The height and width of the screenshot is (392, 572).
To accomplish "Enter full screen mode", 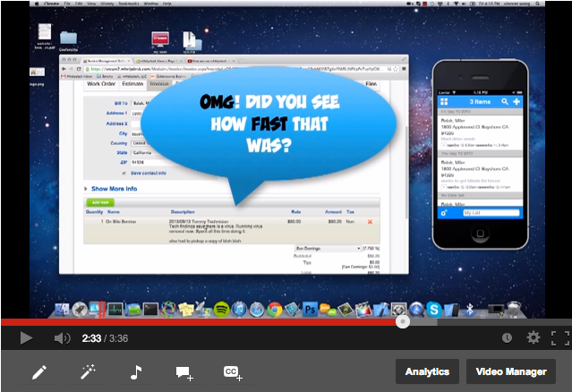I will click(x=560, y=338).
